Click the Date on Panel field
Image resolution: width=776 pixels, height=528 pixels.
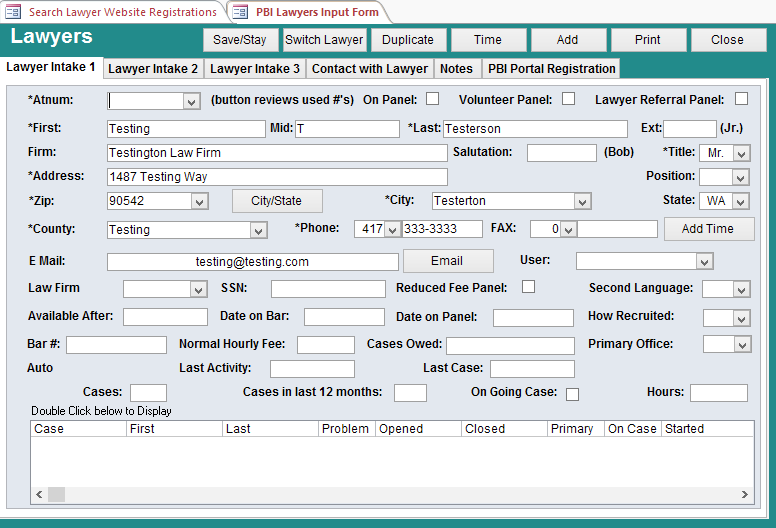tap(533, 318)
